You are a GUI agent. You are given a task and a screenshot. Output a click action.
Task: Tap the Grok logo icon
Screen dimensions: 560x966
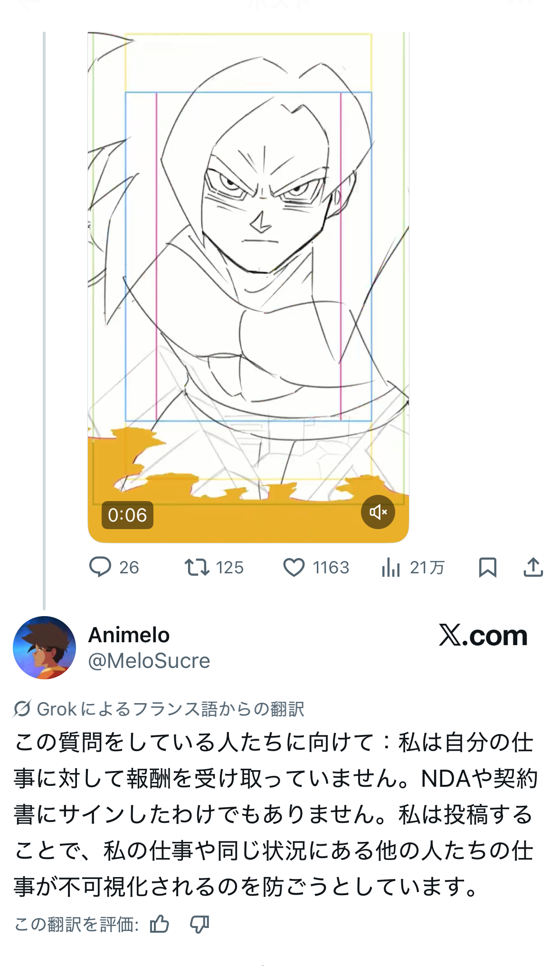(x=22, y=709)
